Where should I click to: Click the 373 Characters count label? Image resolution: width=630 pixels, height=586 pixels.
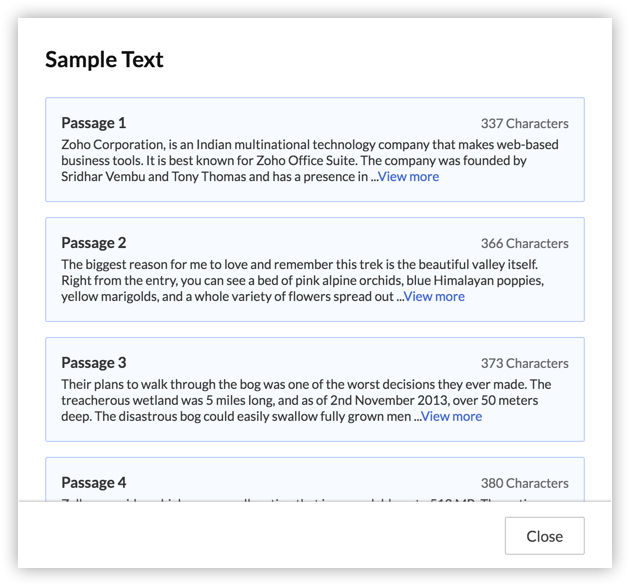click(524, 364)
